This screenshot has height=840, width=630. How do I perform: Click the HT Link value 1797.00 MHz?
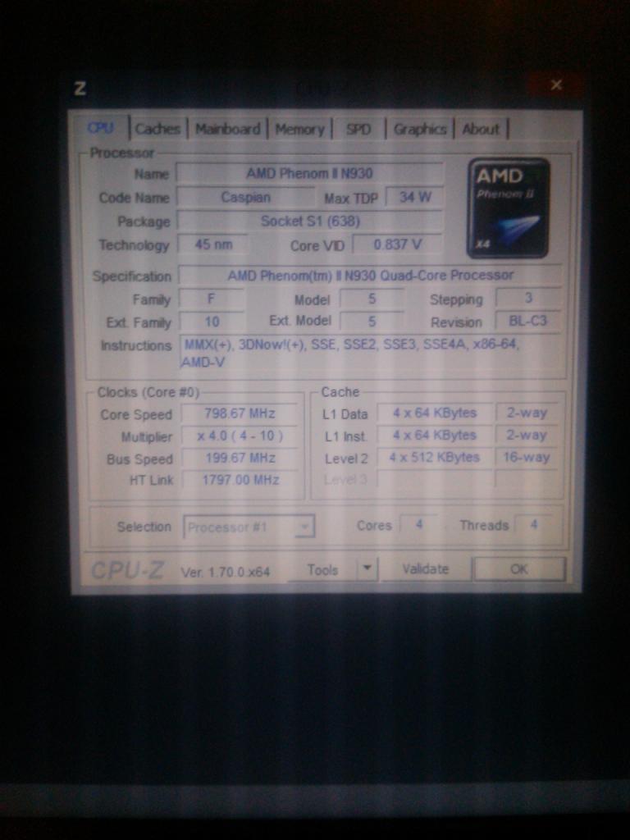pos(240,479)
